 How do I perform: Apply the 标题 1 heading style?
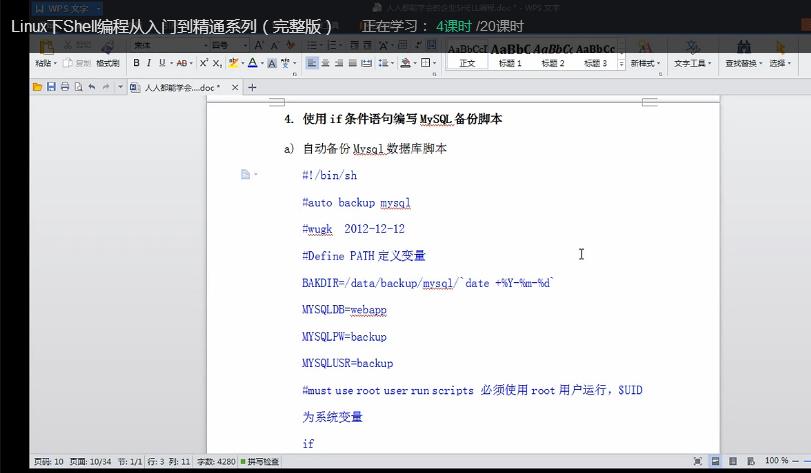[x=510, y=63]
